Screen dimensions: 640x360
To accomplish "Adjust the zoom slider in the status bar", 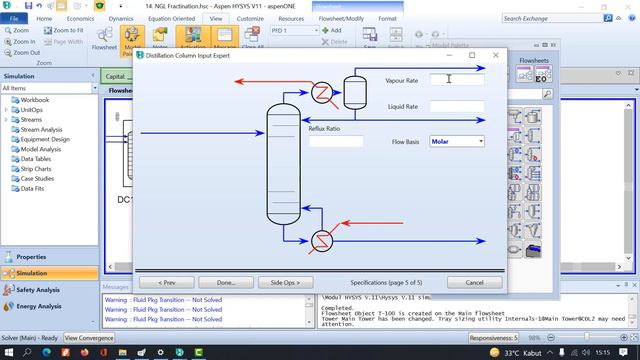I will [587, 337].
